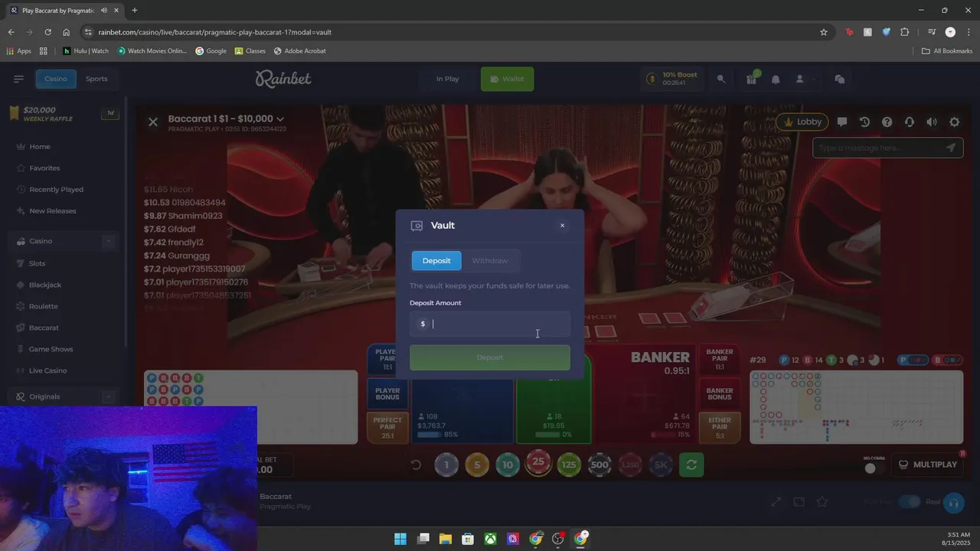This screenshot has width=980, height=551.
Task: Open Xbox app in taskbar
Action: point(490,539)
